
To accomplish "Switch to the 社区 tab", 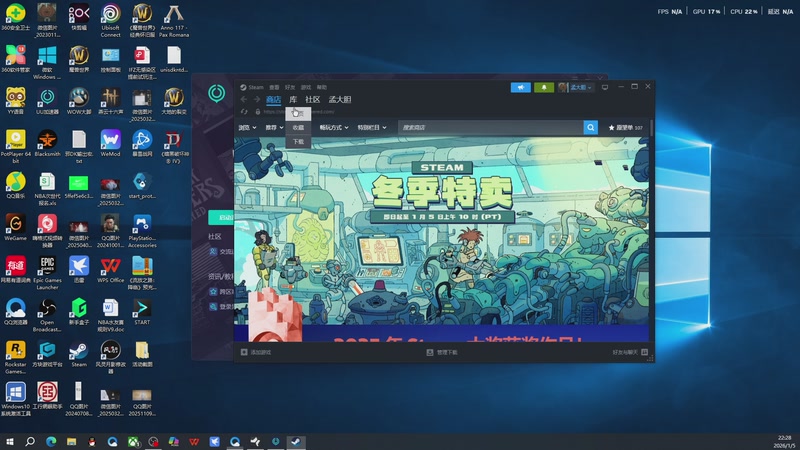I will coord(312,99).
